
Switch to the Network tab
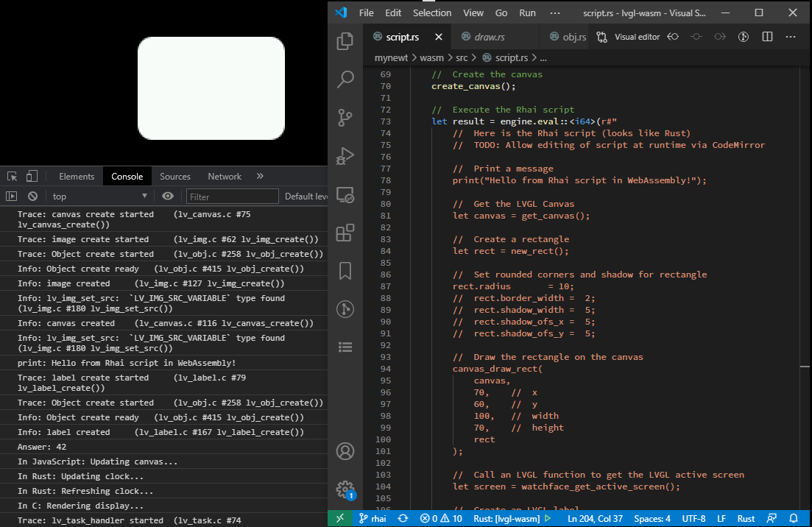coord(225,177)
